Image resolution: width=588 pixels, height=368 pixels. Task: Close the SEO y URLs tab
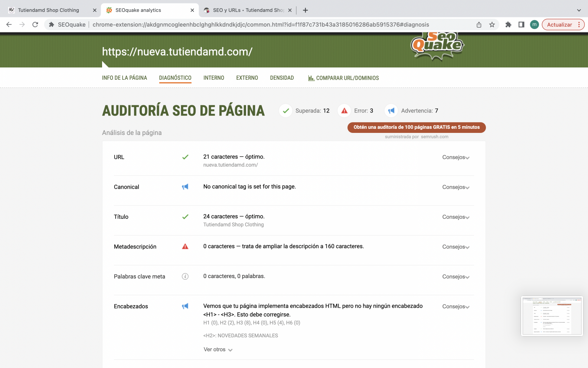click(290, 10)
